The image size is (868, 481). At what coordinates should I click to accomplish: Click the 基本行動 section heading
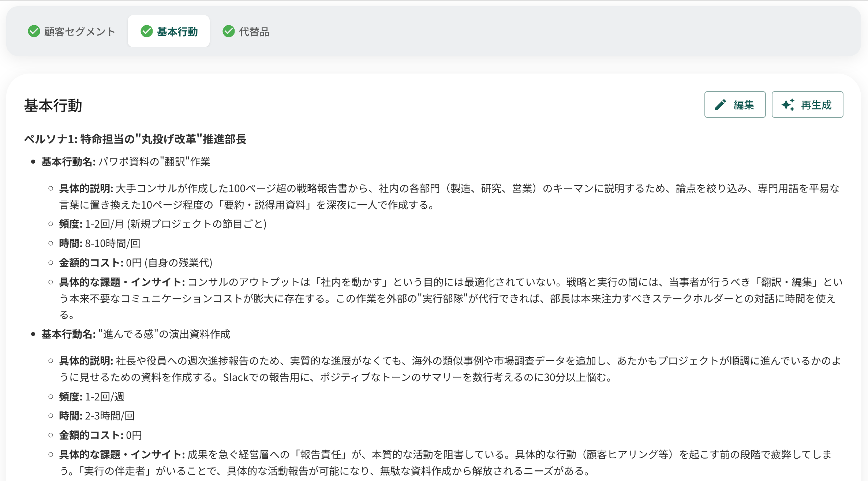pyautogui.click(x=53, y=106)
